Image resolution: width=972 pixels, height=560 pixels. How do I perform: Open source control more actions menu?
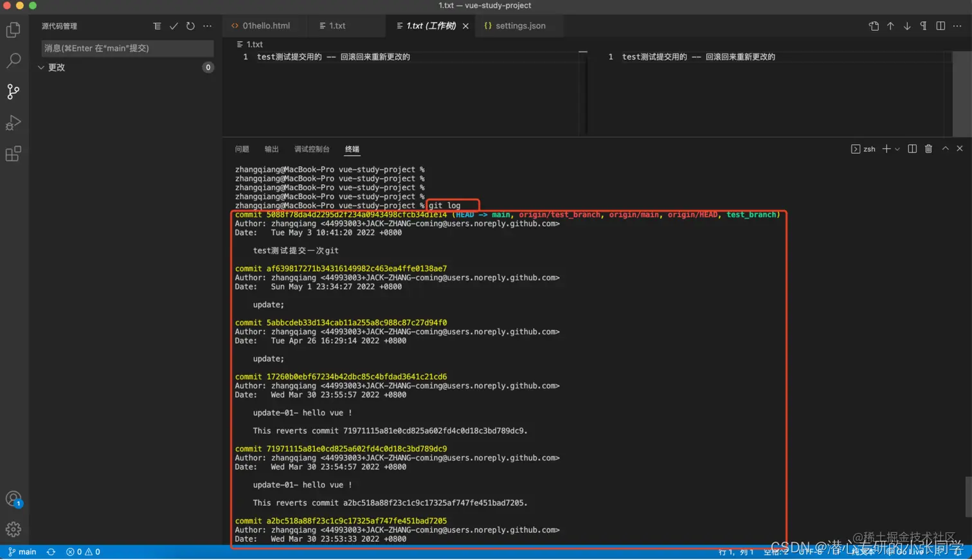click(207, 26)
